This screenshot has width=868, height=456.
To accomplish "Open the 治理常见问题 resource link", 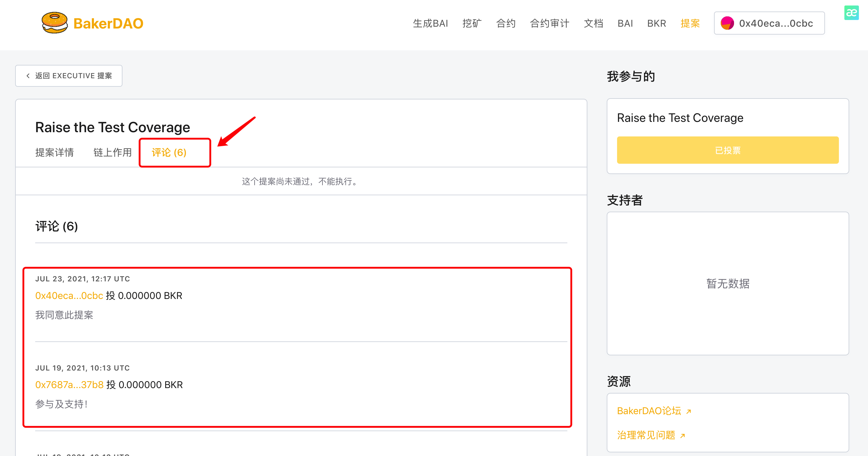I will coord(646,435).
